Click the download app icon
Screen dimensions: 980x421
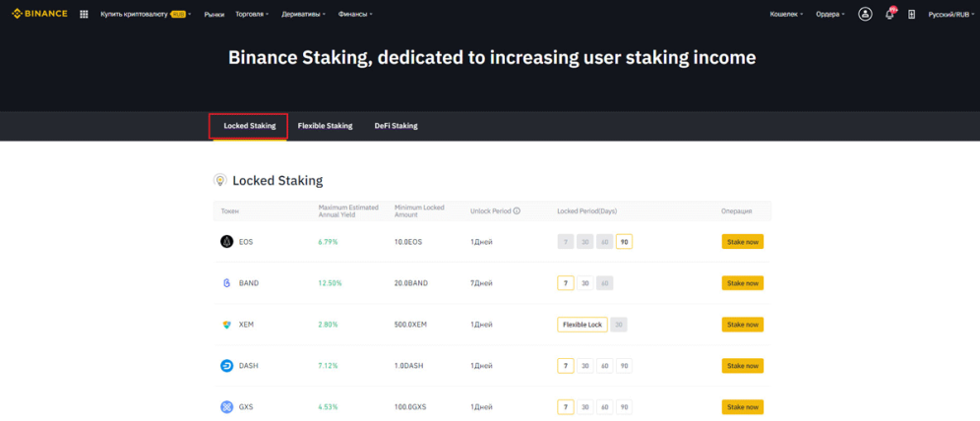coord(911,14)
